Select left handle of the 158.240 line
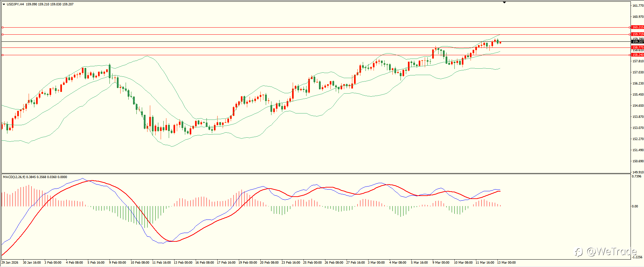The image size is (644, 267). (3, 55)
